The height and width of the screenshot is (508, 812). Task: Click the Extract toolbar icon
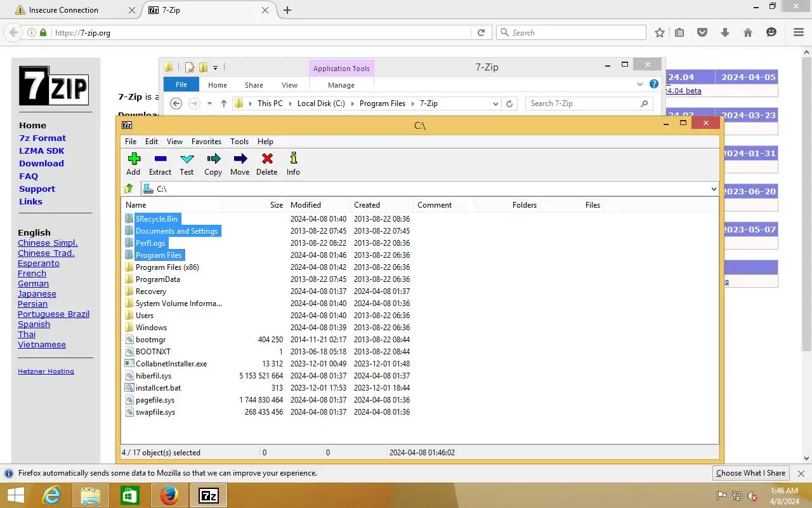tap(160, 163)
